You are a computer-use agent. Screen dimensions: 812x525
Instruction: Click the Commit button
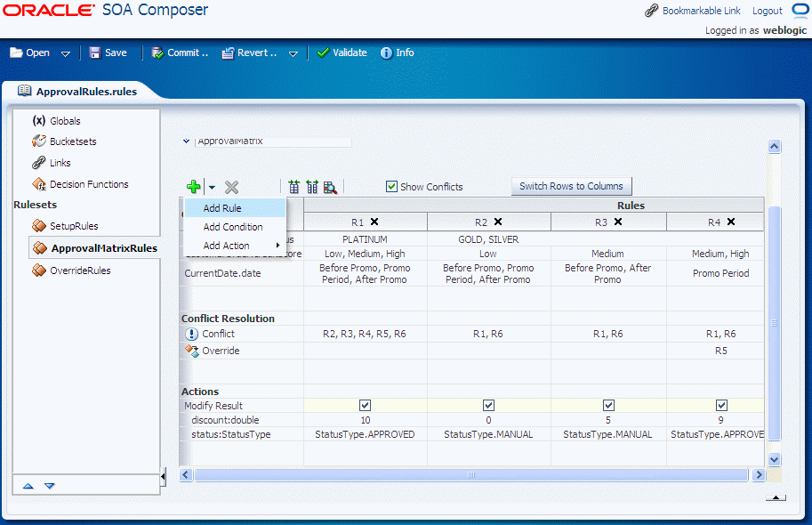(180, 52)
